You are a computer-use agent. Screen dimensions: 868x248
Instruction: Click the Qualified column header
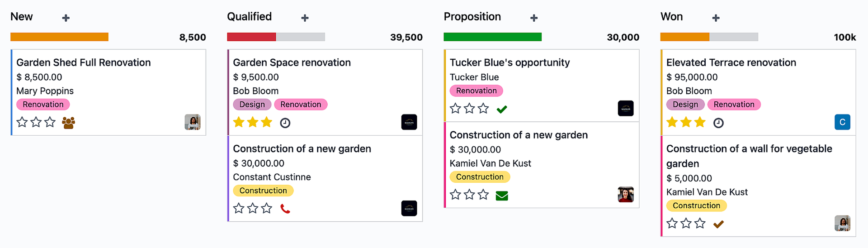point(250,17)
